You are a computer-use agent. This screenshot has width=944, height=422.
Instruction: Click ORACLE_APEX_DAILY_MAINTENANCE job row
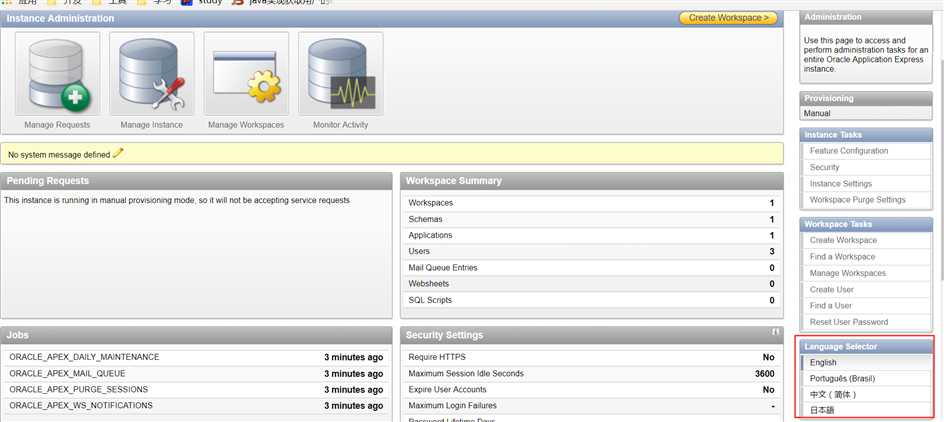coord(84,357)
